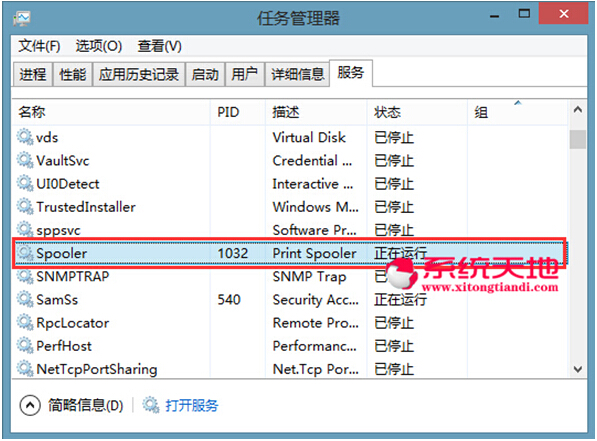Sort the list by PID column header
Image resolution: width=597 pixels, height=441 pixels.
pos(238,112)
